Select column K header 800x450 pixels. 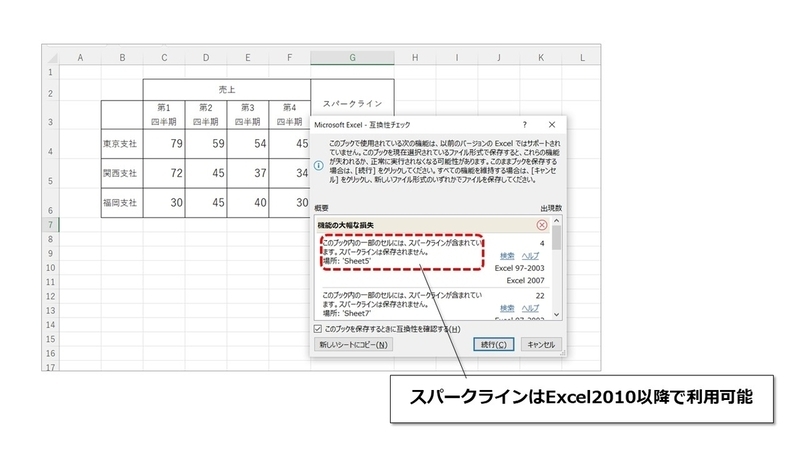[540, 58]
